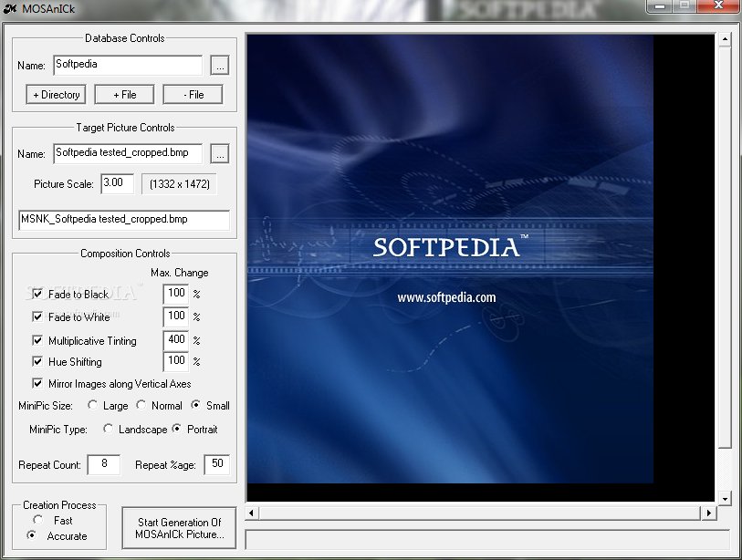This screenshot has height=560, width=742.
Task: Click the vertical scrollbar thumb of preview
Action: pos(725,247)
